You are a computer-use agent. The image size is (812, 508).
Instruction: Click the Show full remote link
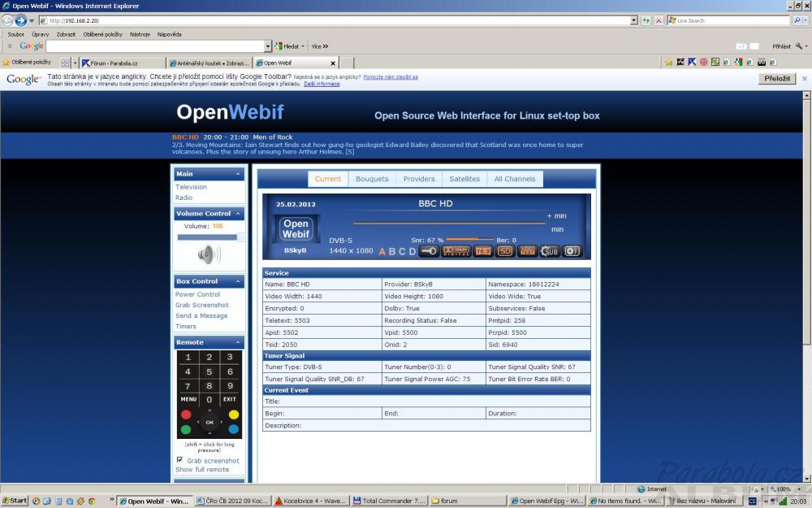click(202, 470)
